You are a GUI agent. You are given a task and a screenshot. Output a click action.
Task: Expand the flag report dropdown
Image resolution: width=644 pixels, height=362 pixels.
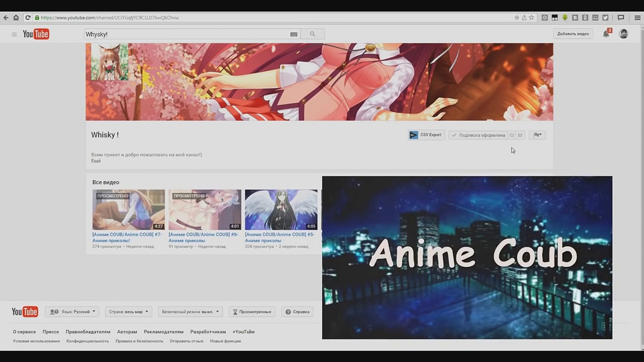click(x=537, y=135)
